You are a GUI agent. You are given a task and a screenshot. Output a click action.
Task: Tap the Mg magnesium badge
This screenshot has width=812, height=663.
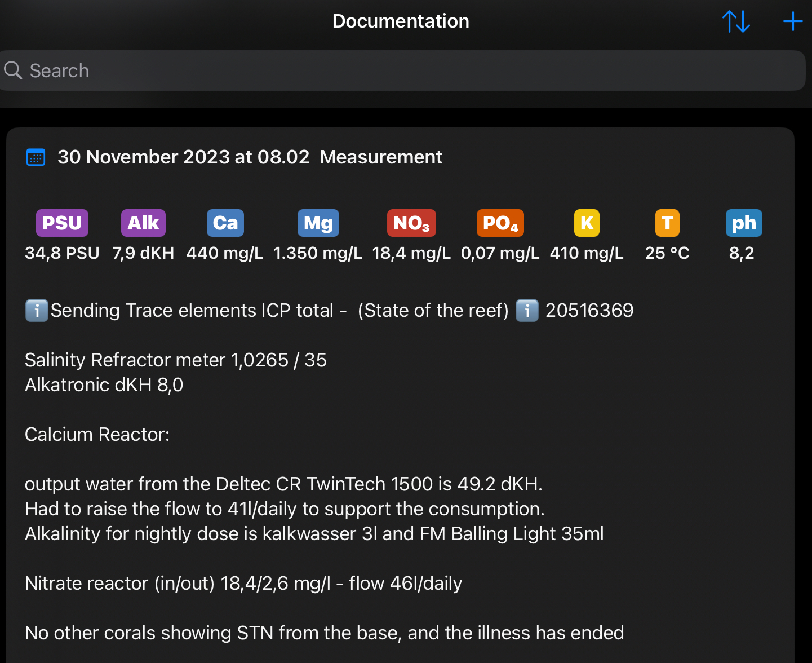318,223
